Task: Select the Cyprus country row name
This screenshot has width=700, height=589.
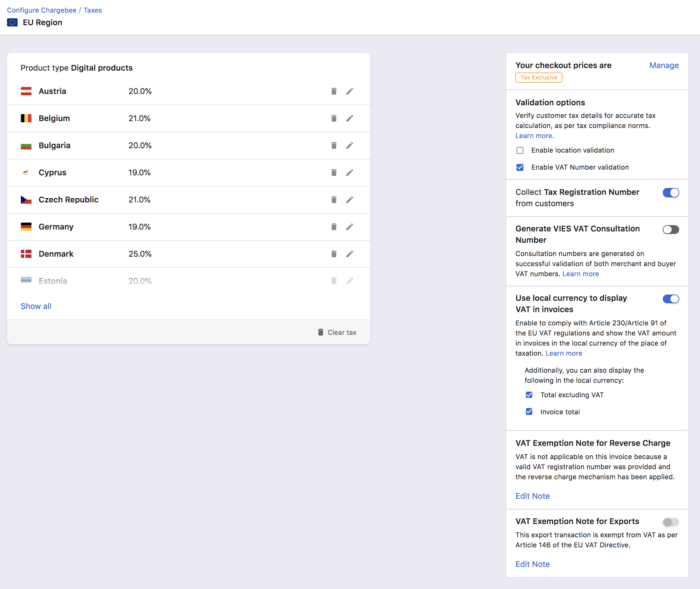Action: tap(52, 172)
